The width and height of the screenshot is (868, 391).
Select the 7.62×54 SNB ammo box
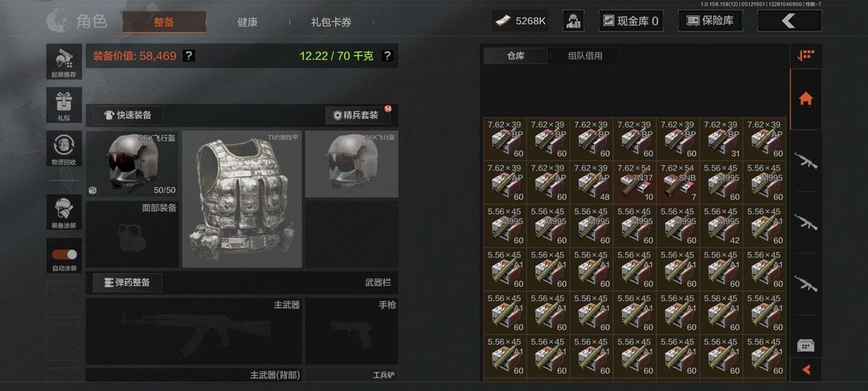[x=678, y=182]
